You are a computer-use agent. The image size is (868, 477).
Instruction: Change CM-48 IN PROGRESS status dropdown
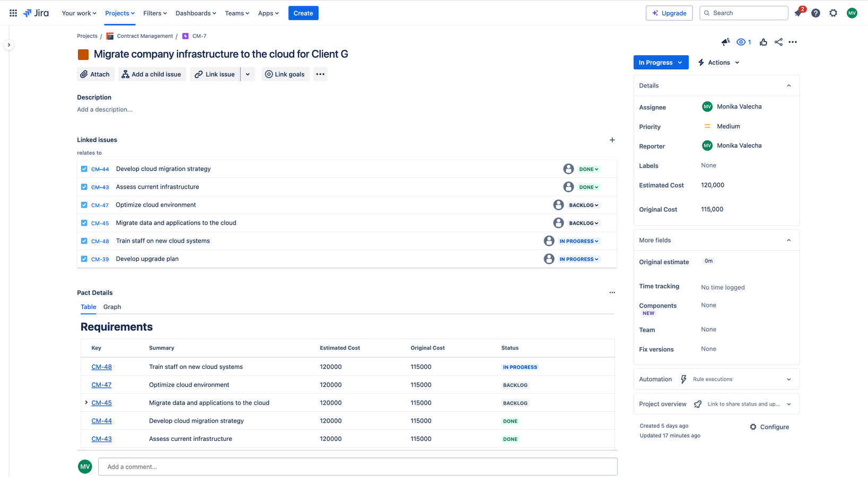point(578,241)
